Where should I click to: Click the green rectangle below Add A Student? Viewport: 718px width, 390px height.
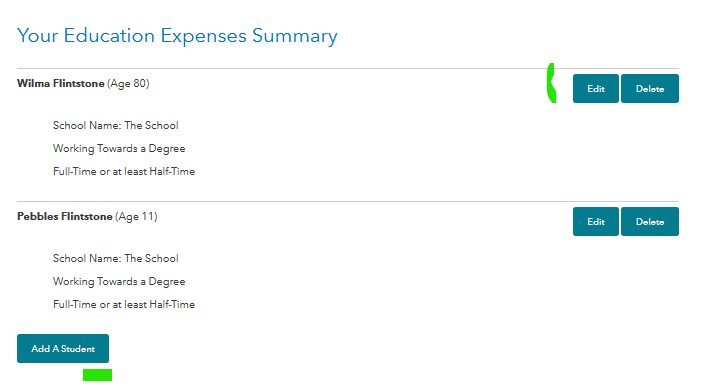[97, 375]
